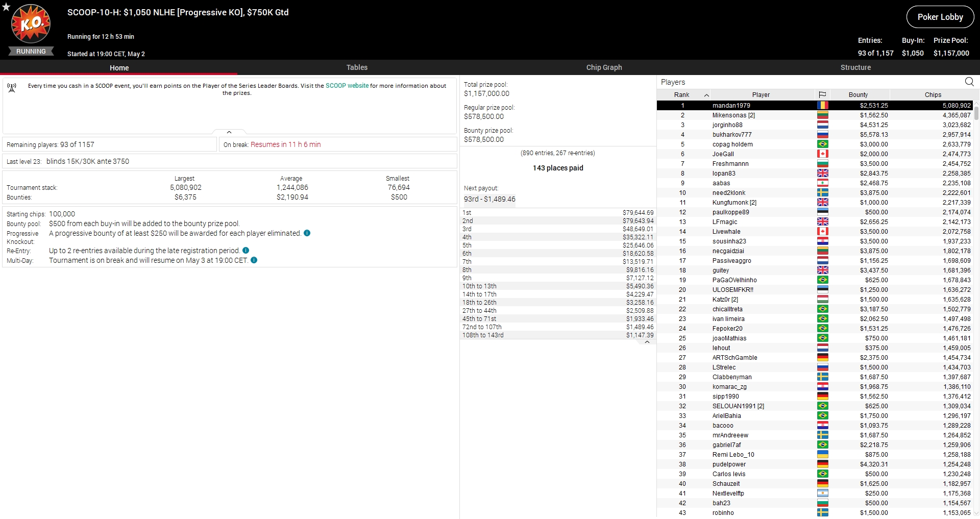The width and height of the screenshot is (980, 519).
Task: Click the players list scroll down arrow
Action: point(976,513)
